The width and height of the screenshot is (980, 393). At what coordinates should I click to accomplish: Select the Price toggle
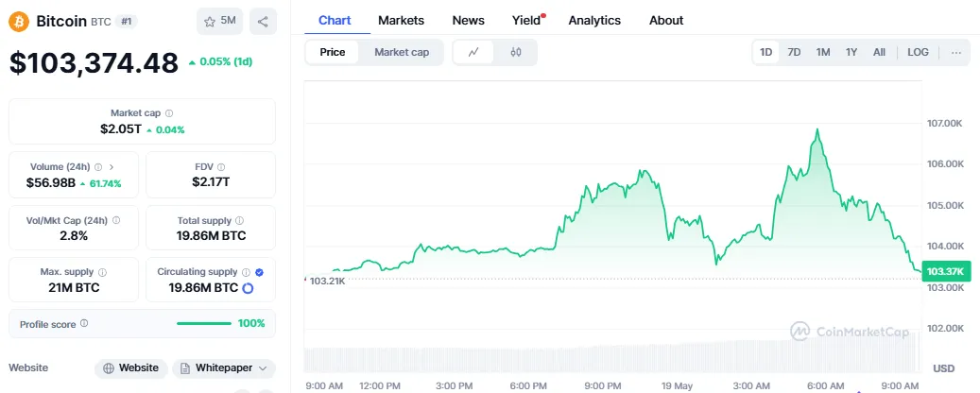point(333,53)
